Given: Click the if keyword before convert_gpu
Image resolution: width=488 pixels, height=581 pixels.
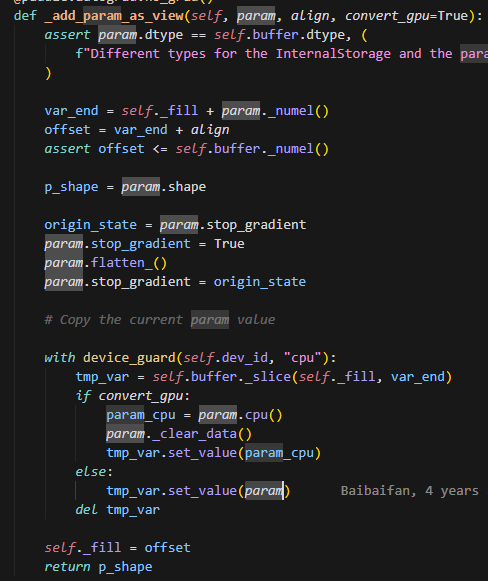Looking at the screenshot, I should click(x=83, y=396).
